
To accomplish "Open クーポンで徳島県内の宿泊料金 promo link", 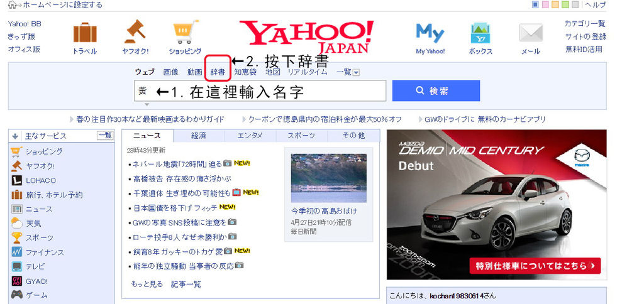I will [x=325, y=119].
